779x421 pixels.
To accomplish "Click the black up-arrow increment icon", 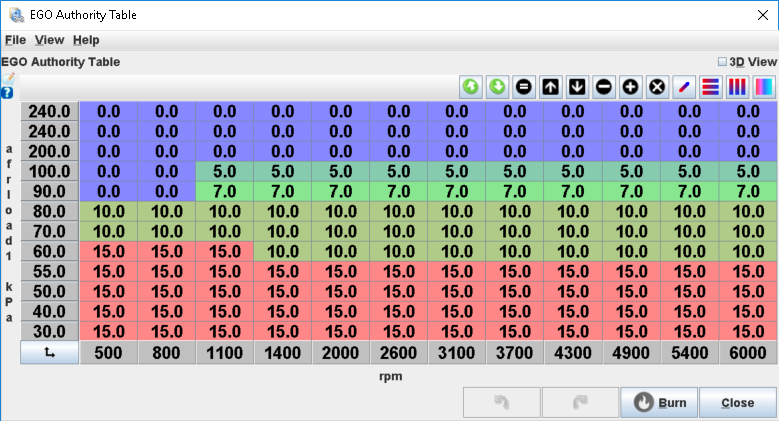I will [550, 87].
